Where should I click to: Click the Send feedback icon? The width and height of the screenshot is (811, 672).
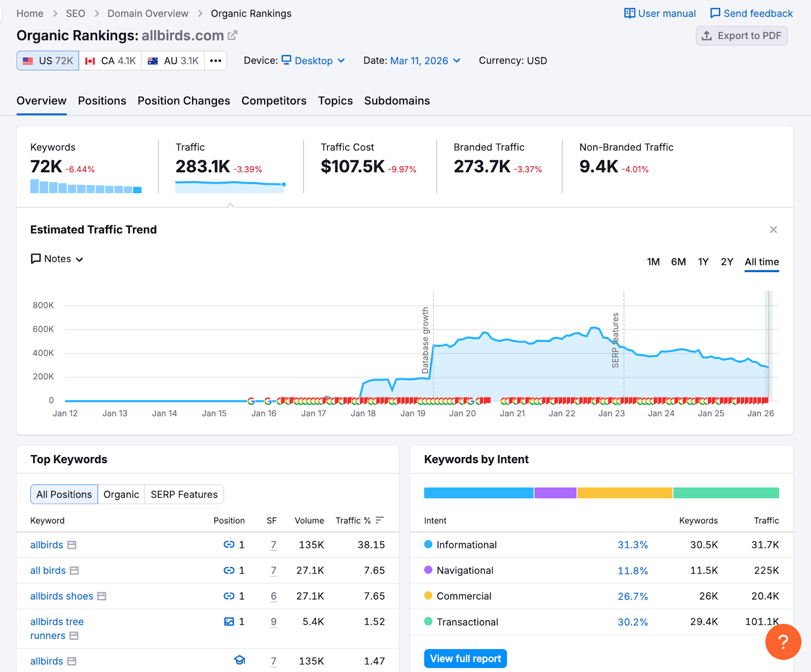coord(715,13)
